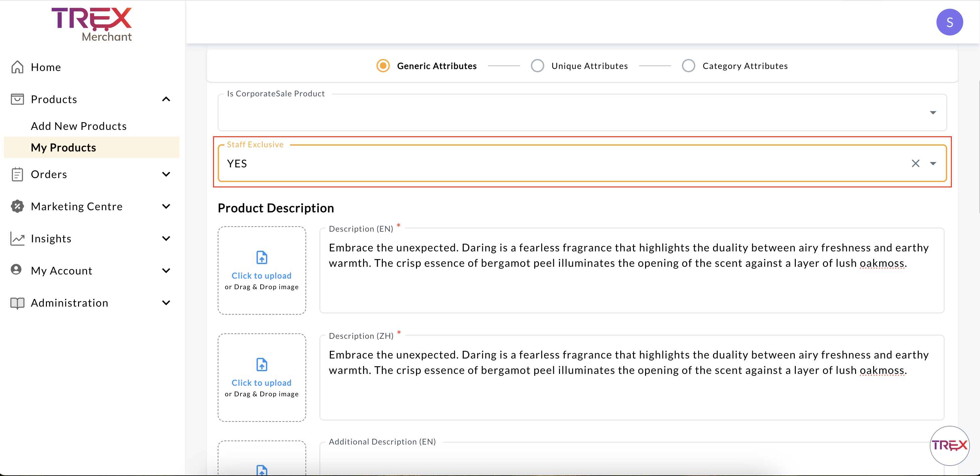This screenshot has height=476, width=980.
Task: Click the Insights chart icon
Action: click(x=17, y=238)
